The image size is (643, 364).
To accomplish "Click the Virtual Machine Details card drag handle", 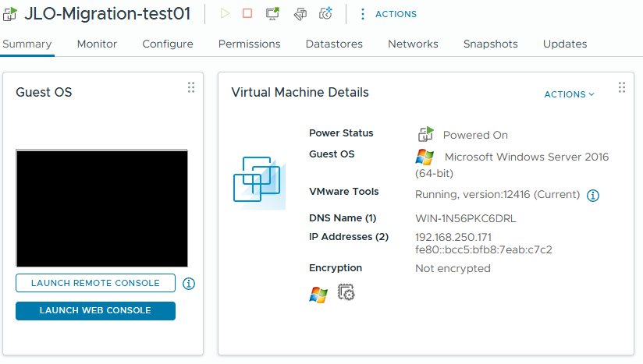I will pyautogui.click(x=622, y=87).
